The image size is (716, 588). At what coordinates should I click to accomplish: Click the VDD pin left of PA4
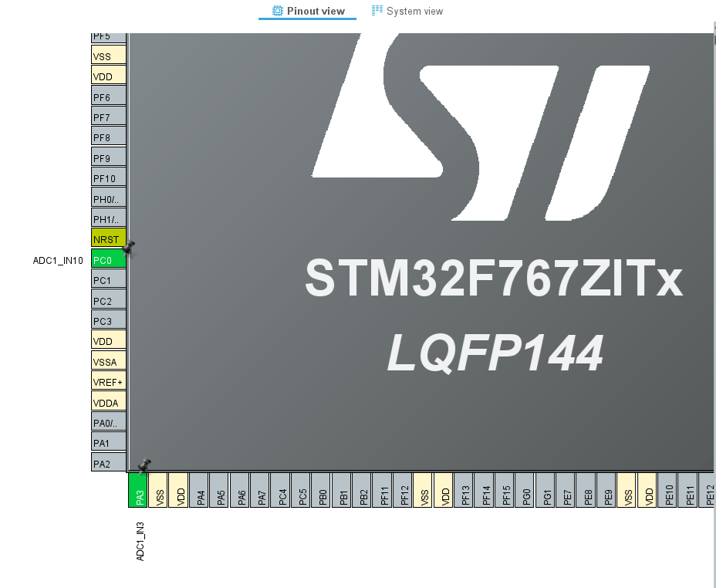coord(178,490)
